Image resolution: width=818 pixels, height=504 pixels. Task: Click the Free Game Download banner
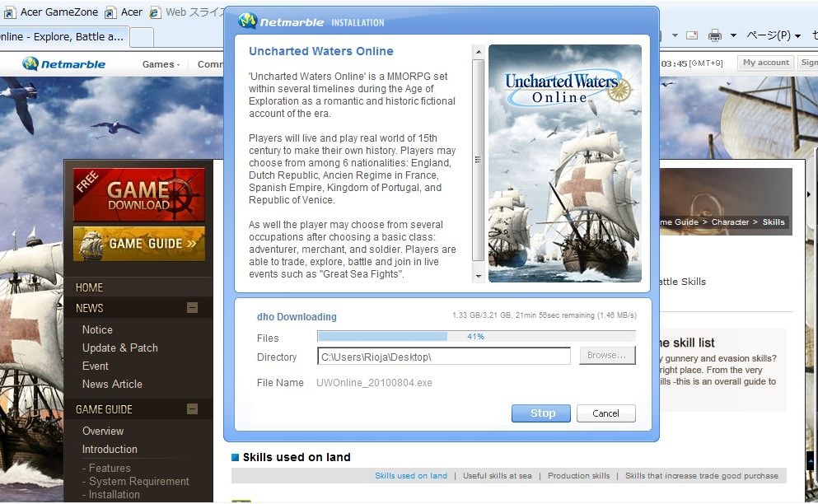coord(139,194)
